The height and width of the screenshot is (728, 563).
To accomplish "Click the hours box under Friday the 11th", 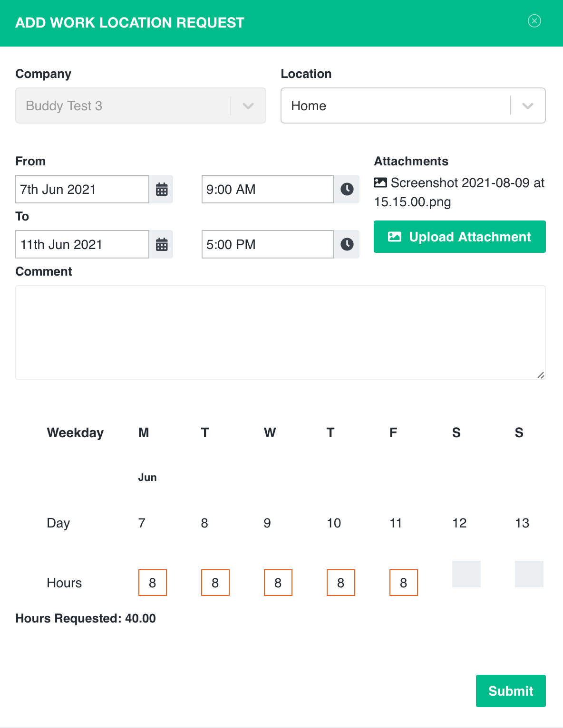I will pyautogui.click(x=403, y=582).
